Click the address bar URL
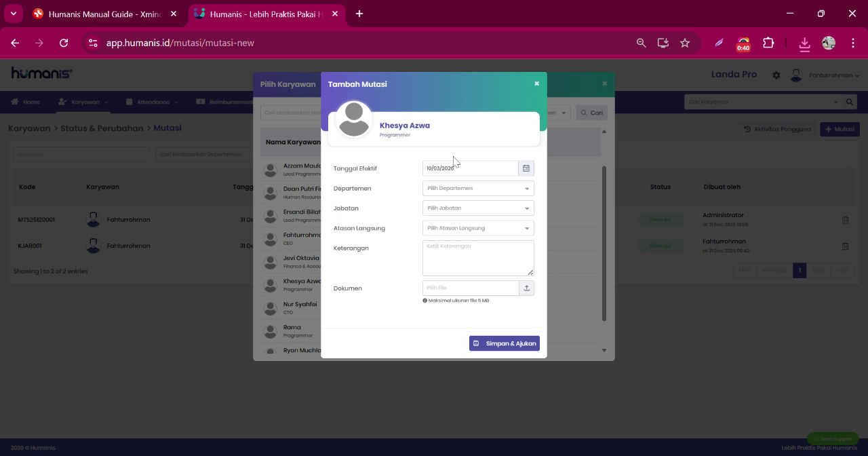 [180, 43]
